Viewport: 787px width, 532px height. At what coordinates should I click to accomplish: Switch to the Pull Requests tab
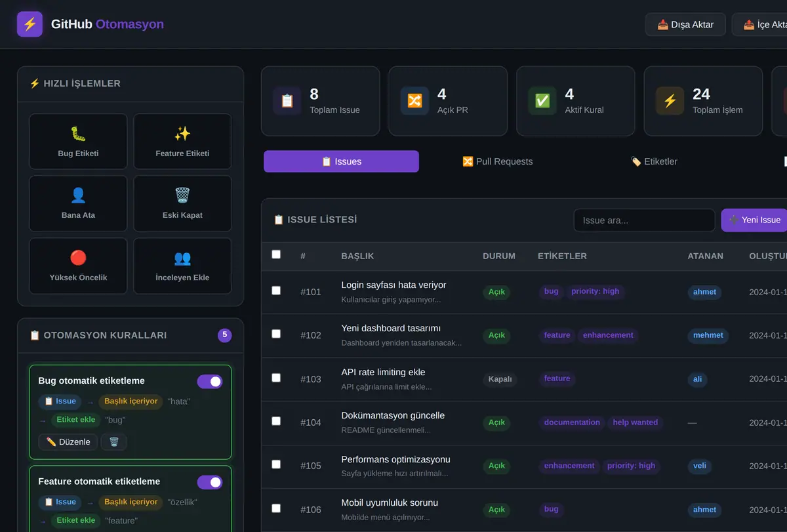(497, 161)
